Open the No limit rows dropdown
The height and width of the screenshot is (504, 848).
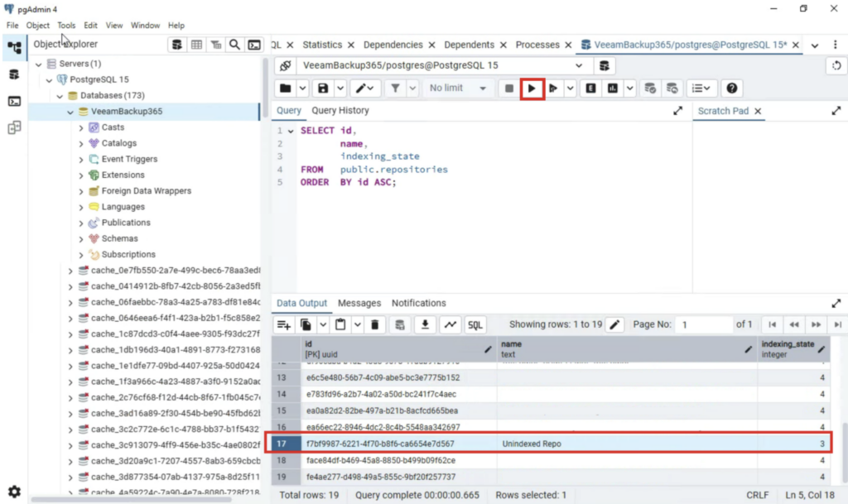coord(457,88)
